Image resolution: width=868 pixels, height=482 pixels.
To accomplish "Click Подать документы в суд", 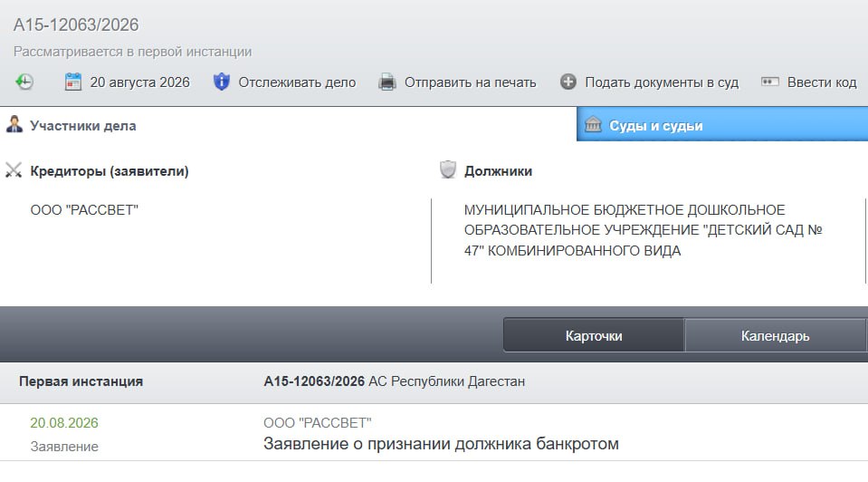I will [662, 82].
